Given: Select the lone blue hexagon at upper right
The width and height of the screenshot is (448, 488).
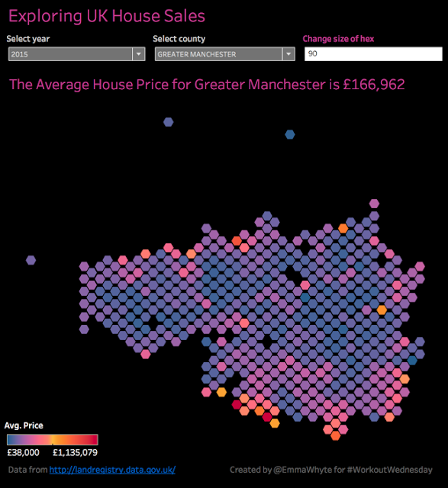Looking at the screenshot, I should tap(290, 134).
